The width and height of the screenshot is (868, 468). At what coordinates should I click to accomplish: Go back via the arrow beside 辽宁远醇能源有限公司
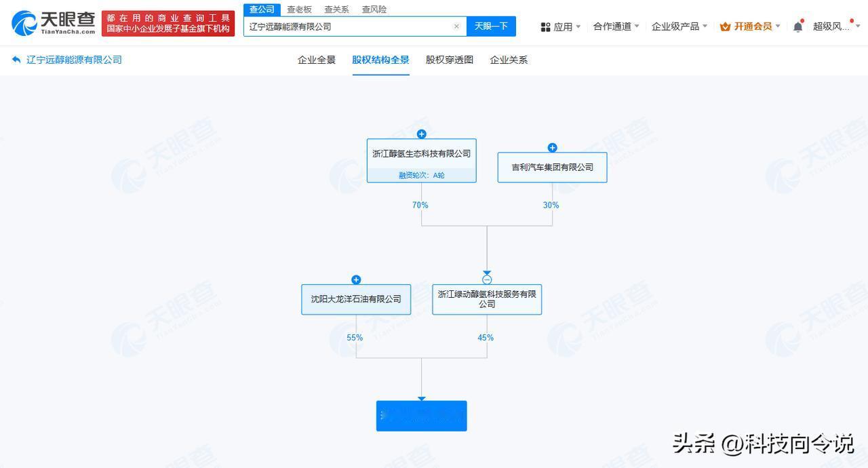click(x=16, y=60)
